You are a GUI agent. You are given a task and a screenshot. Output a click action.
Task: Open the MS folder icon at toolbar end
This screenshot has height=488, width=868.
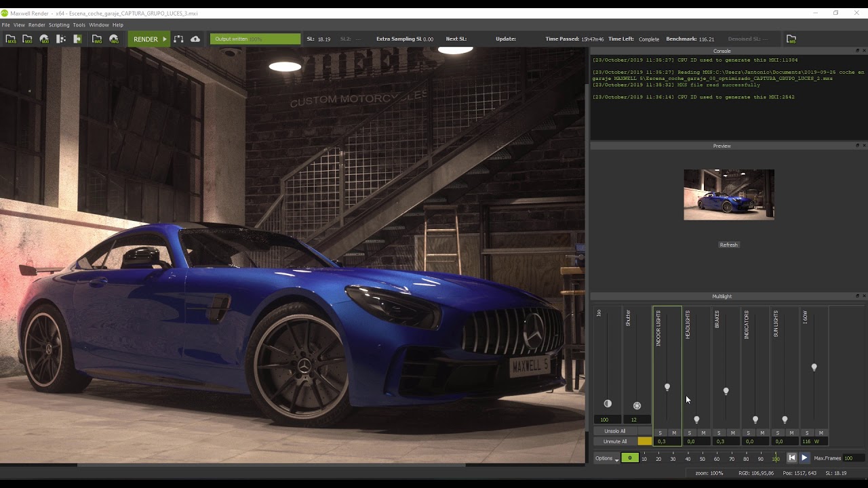pos(791,39)
